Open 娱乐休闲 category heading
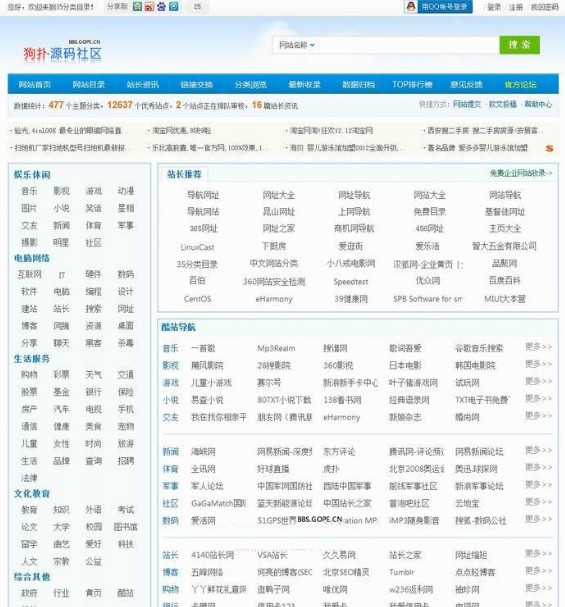The image size is (565, 607). 32,175
